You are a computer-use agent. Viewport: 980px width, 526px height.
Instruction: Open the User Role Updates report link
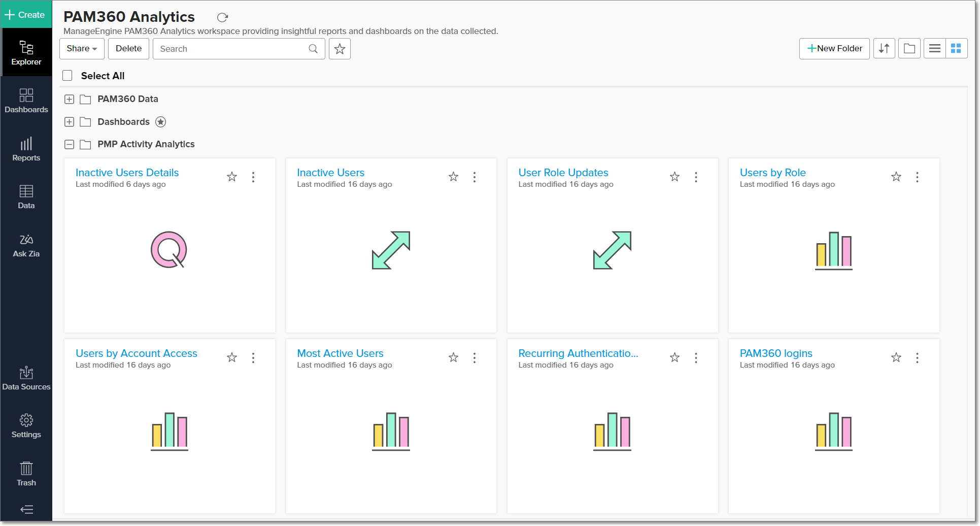coord(563,173)
